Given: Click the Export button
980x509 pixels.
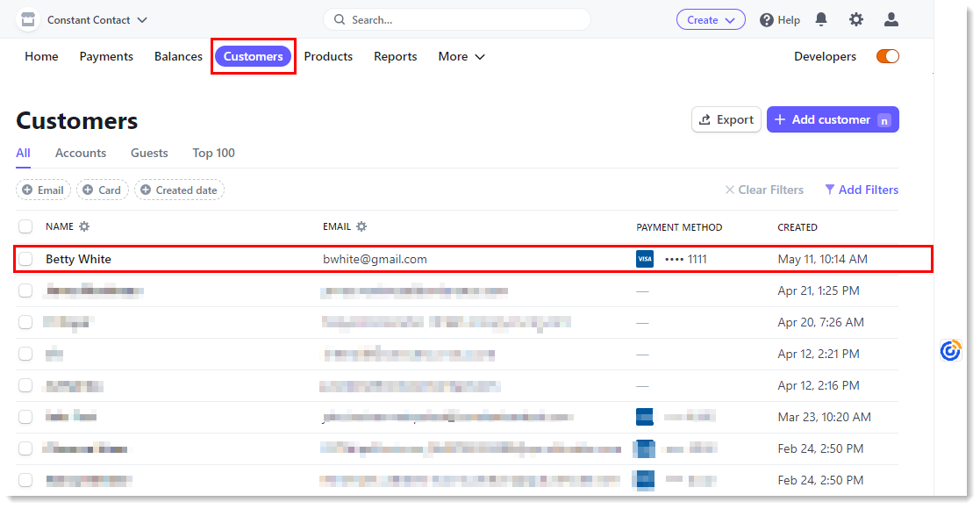Looking at the screenshot, I should (726, 119).
